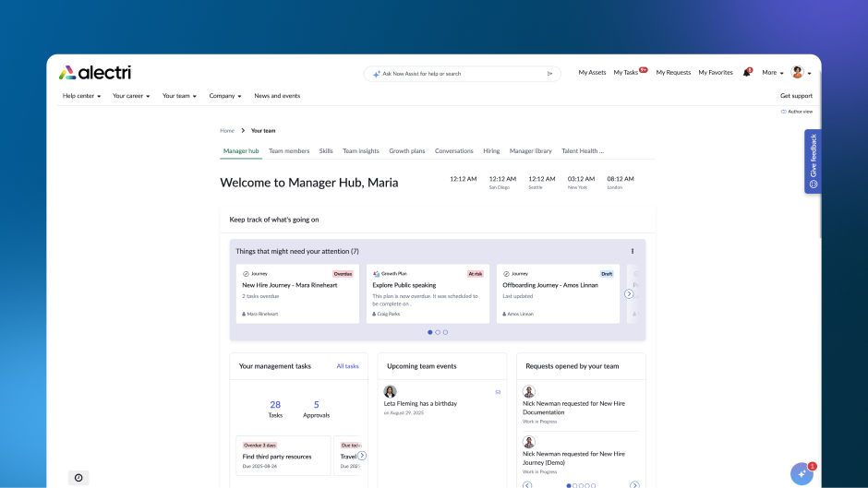This screenshot has width=868, height=488.
Task: Click Leta Fleming's avatar
Action: click(x=390, y=392)
